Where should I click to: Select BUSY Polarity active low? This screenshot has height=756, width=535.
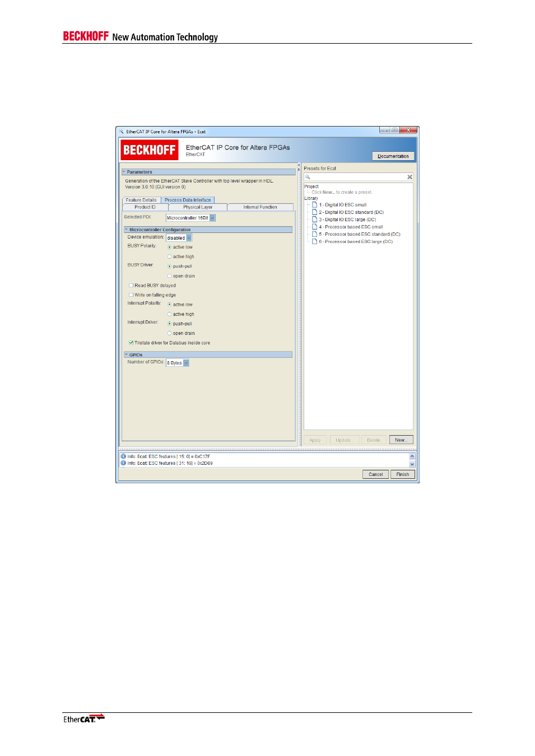coord(170,247)
